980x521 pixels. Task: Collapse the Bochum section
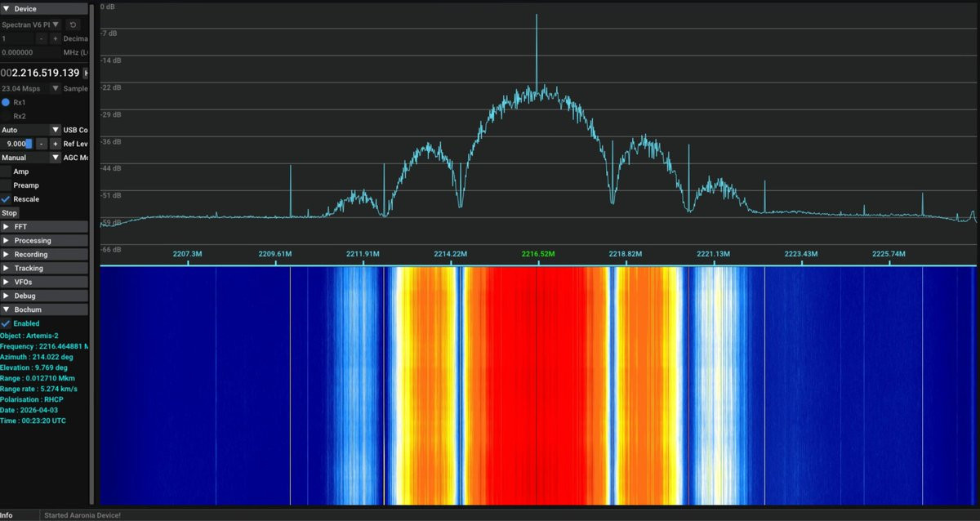(44, 309)
